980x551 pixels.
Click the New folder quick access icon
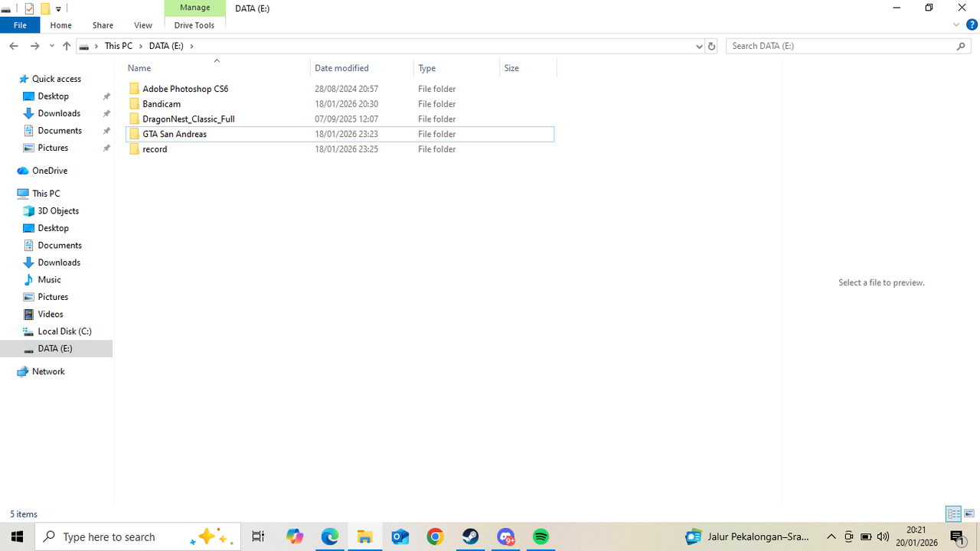[45, 8]
